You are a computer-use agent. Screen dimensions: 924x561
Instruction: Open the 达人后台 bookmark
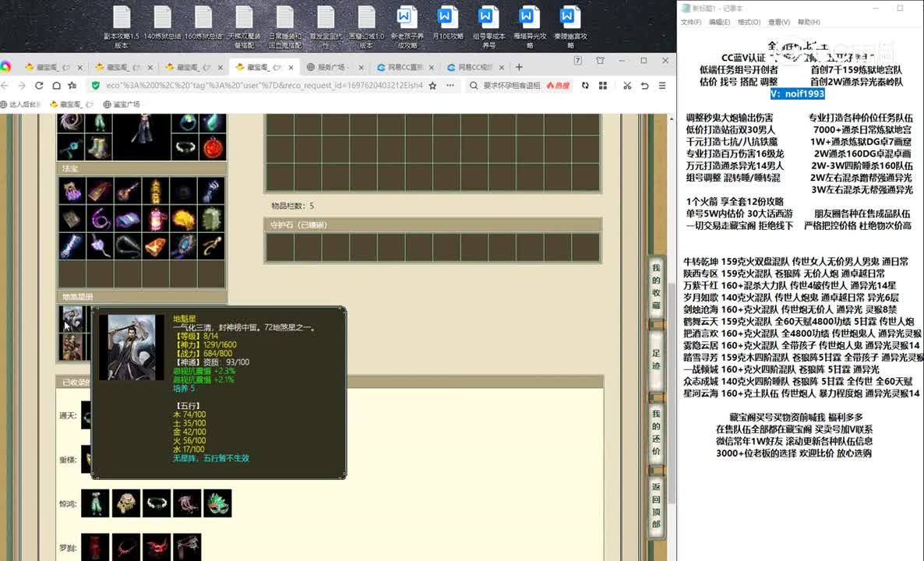[x=21, y=104]
